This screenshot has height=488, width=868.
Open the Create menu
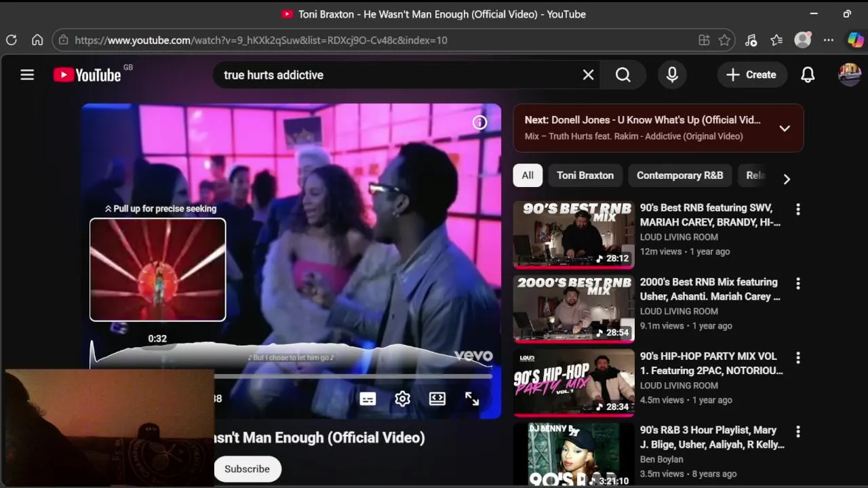751,75
